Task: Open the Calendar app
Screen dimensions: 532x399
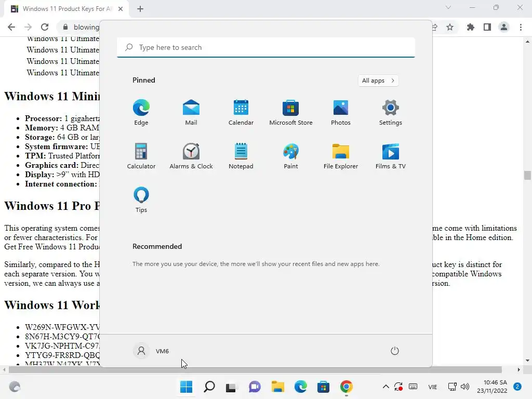Action: point(241,113)
